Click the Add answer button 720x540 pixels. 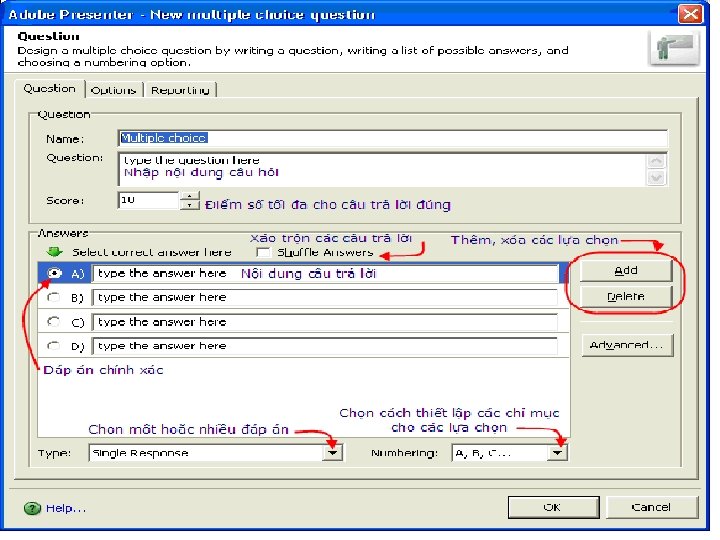point(626,270)
